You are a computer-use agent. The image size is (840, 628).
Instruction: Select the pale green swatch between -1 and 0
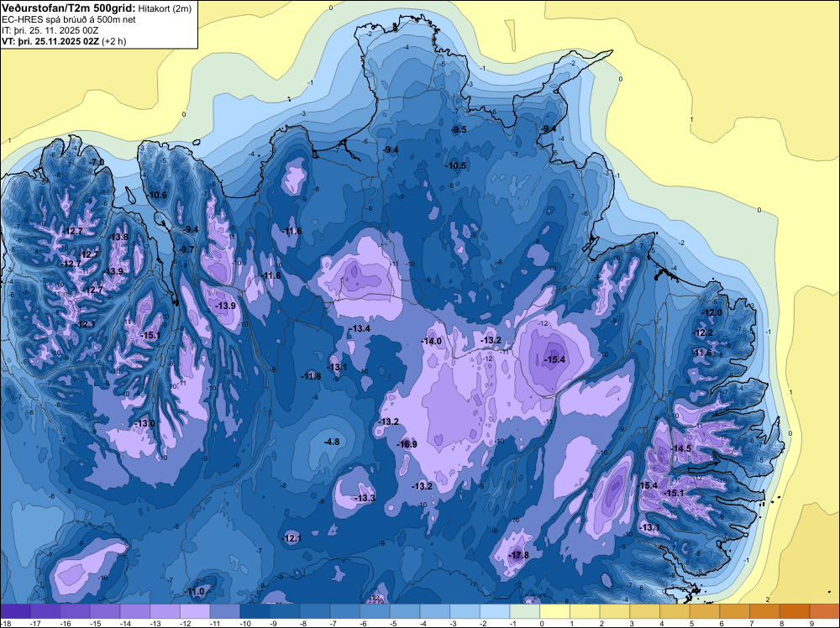point(525,611)
